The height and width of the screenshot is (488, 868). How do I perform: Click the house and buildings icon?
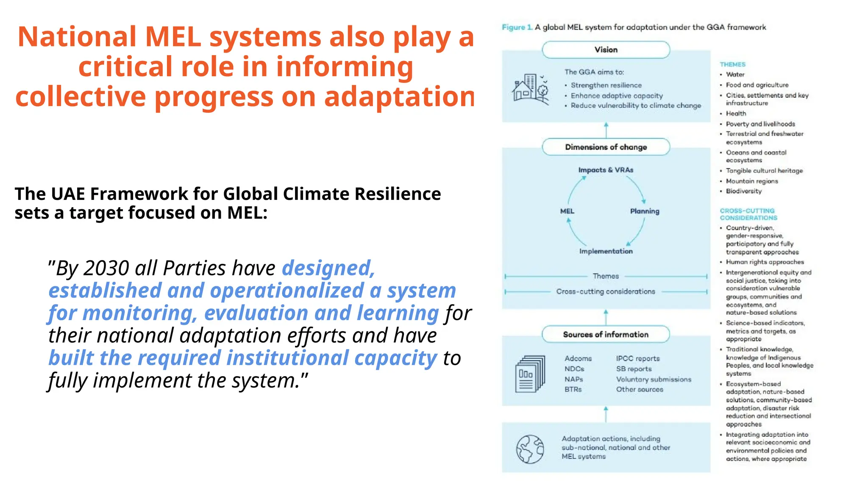point(530,89)
